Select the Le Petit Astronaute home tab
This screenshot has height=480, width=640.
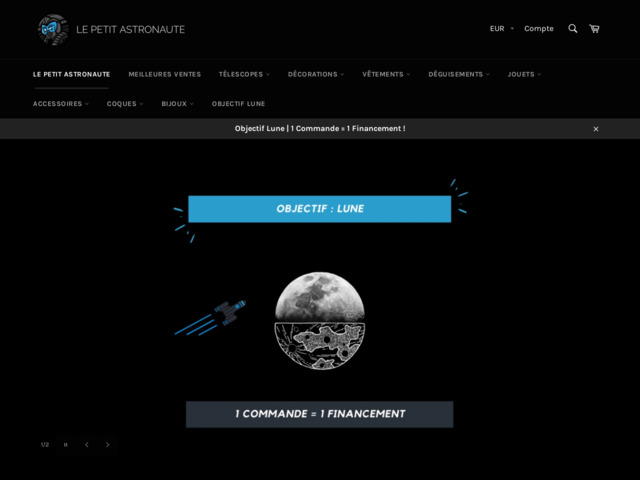pos(71,74)
